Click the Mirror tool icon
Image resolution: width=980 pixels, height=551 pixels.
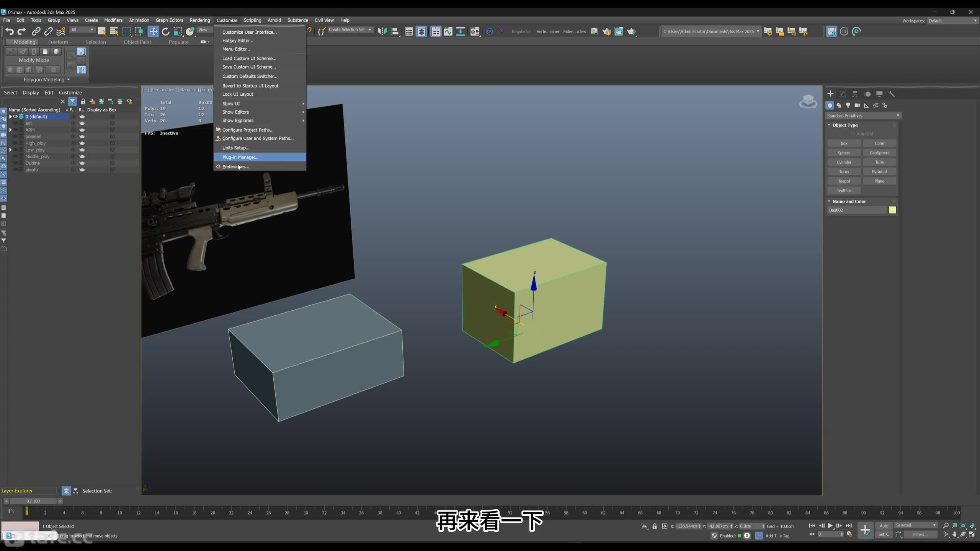coord(382,31)
